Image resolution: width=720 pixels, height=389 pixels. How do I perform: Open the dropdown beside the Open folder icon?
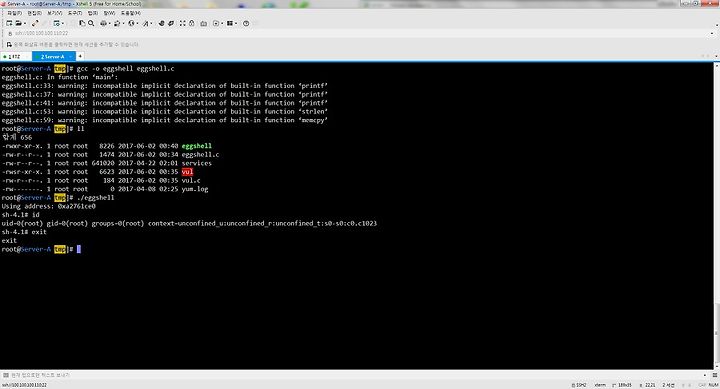tap(25, 23)
